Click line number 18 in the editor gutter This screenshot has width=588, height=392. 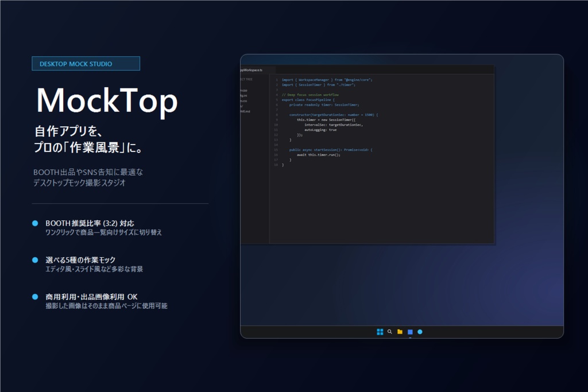pyautogui.click(x=276, y=165)
